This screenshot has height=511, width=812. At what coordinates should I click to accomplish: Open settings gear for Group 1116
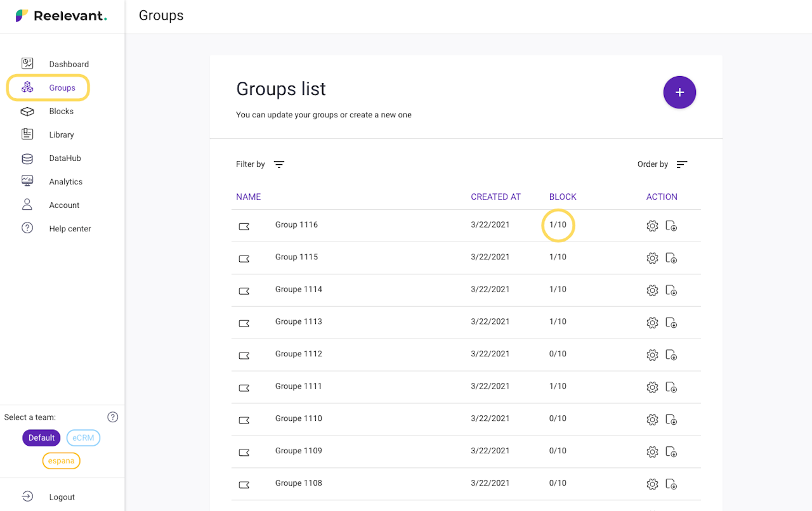[x=652, y=226]
